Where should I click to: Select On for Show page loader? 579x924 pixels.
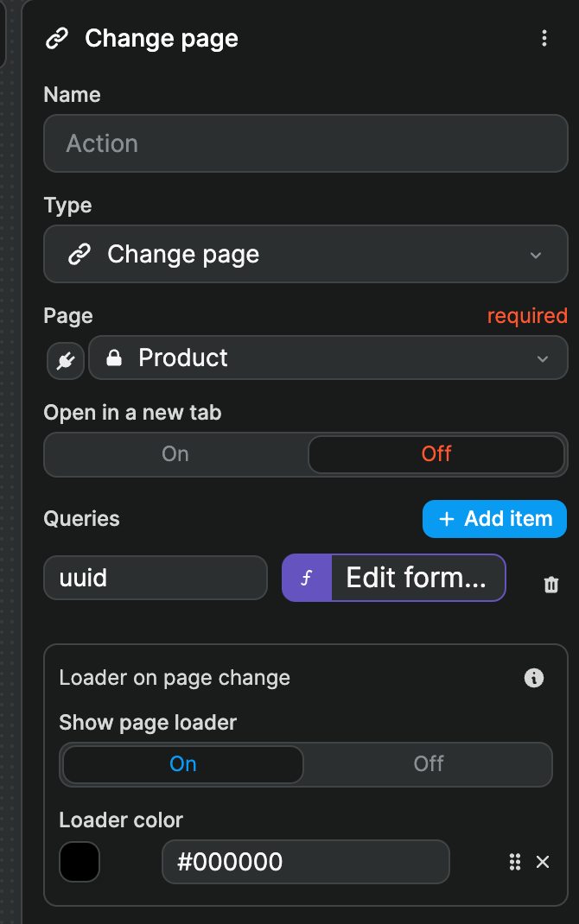(x=183, y=764)
